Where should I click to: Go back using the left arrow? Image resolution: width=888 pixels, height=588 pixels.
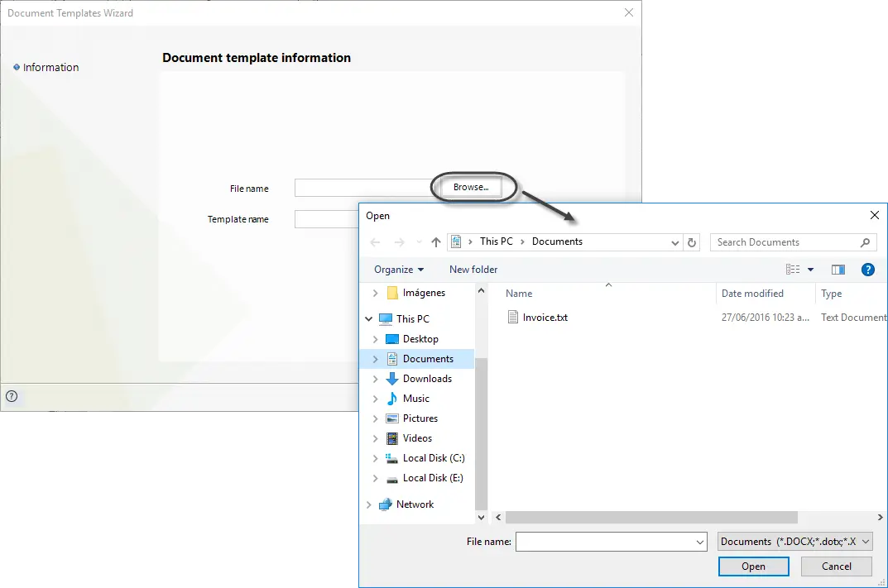click(375, 242)
